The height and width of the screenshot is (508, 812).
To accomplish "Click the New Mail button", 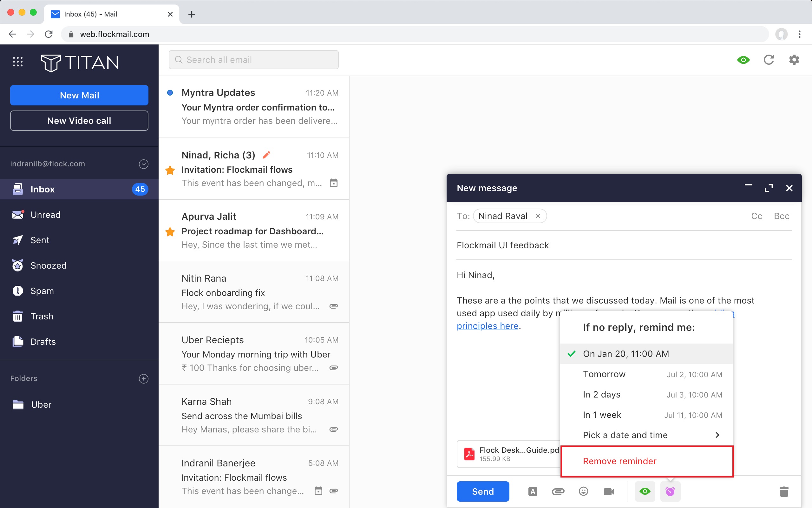I will click(79, 95).
